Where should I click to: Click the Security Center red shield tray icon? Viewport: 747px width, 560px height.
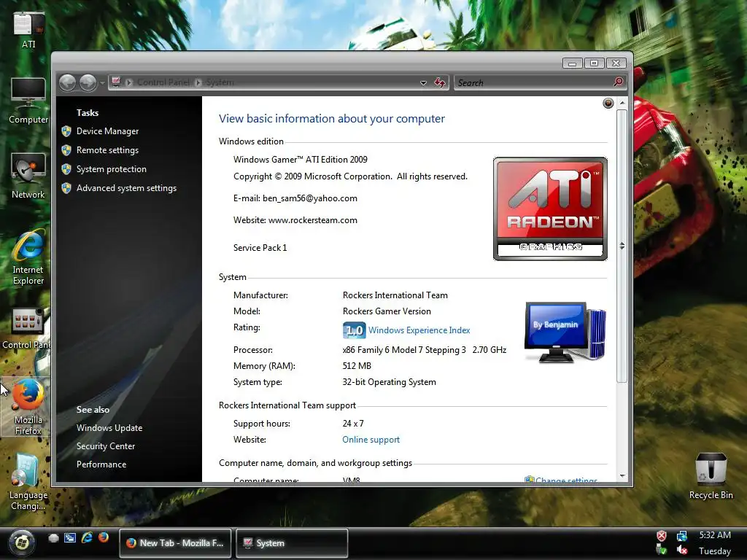(x=661, y=536)
